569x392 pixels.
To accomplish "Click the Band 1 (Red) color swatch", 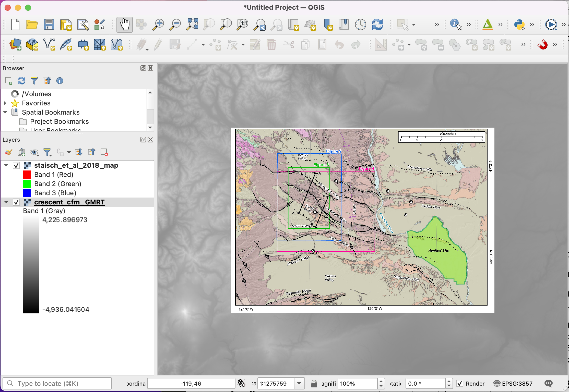I will coord(27,175).
